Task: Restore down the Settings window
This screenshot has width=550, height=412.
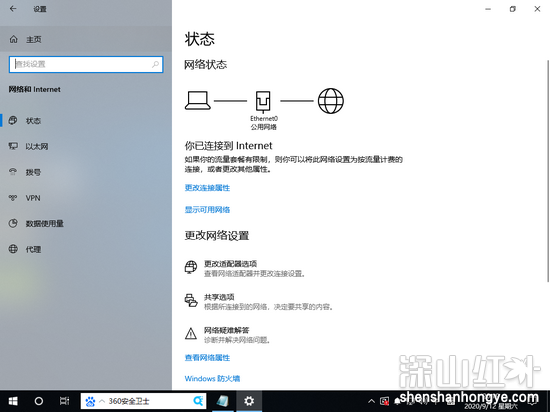Action: click(512, 9)
